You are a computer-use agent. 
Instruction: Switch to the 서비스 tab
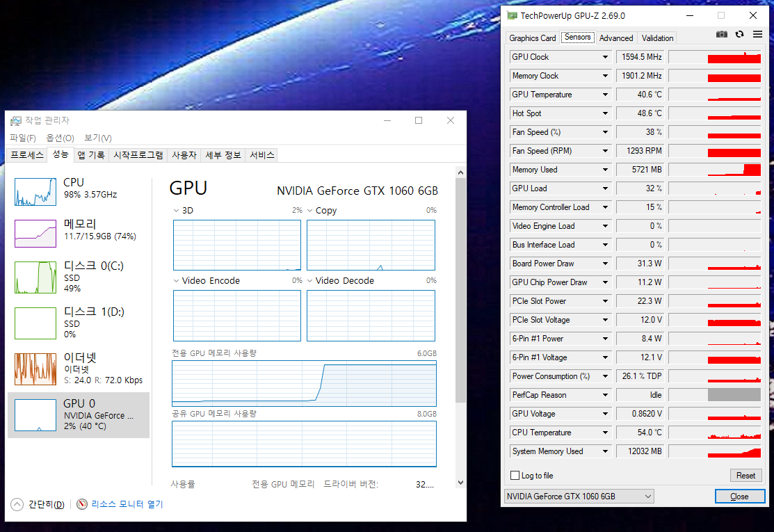(261, 155)
